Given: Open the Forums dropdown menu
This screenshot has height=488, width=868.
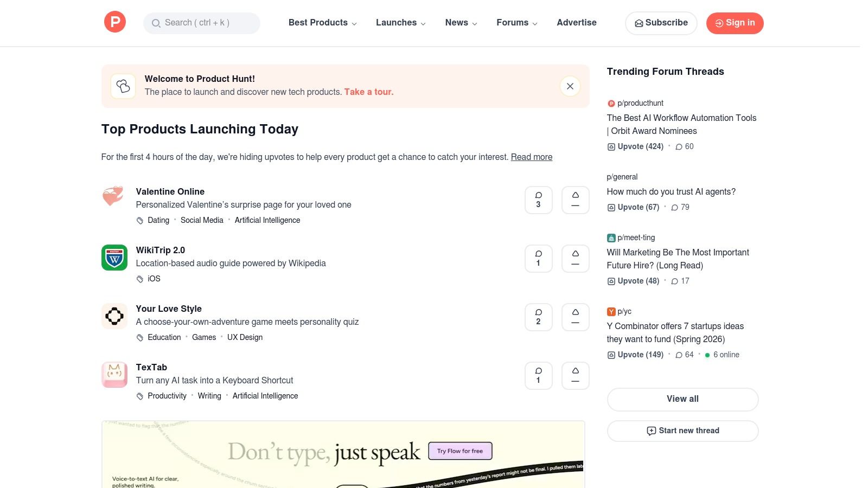Looking at the screenshot, I should [516, 23].
